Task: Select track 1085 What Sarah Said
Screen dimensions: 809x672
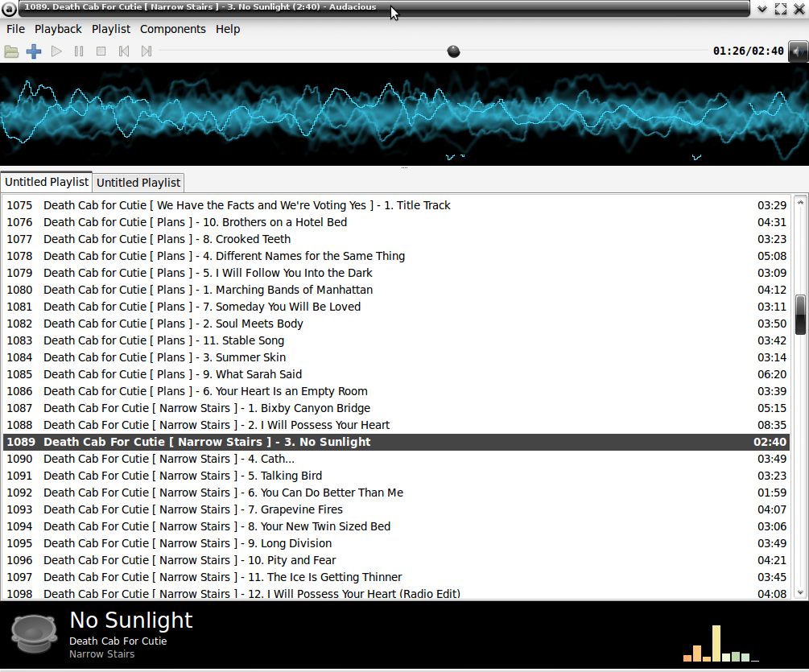Action: (x=396, y=374)
